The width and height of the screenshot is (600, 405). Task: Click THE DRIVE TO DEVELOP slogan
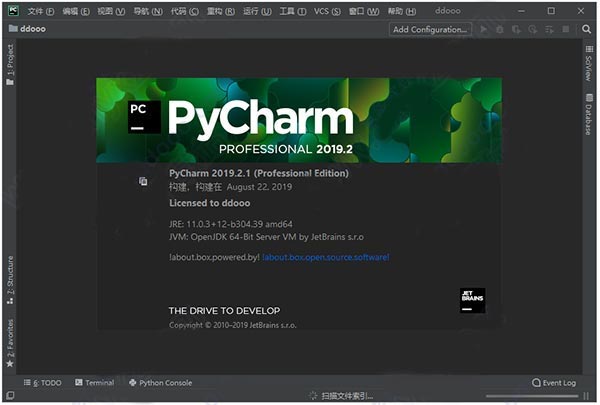tap(225, 311)
